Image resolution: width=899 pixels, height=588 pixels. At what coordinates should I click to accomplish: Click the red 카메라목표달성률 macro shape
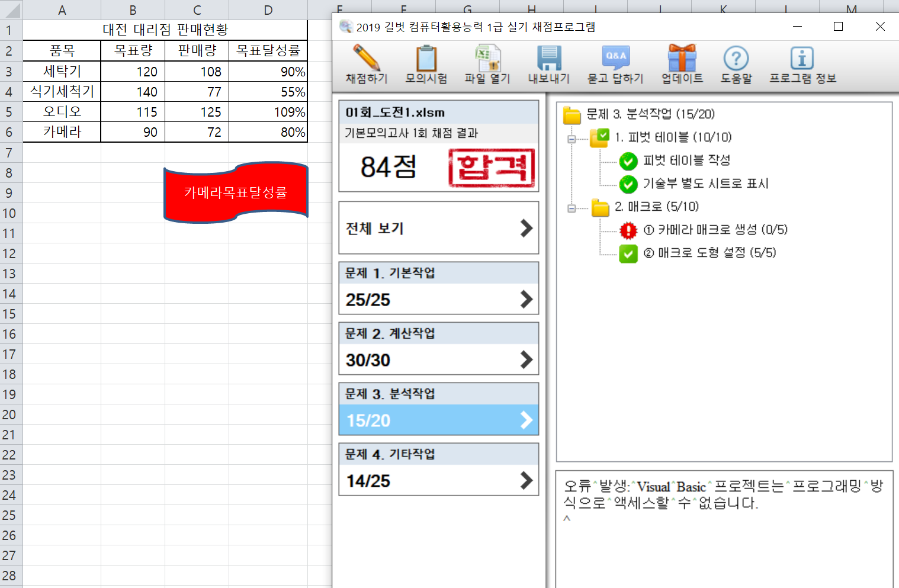[x=236, y=192]
